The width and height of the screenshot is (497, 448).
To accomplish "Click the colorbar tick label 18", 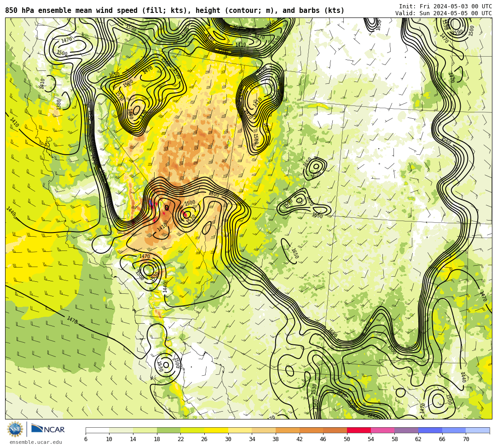I will point(157,439).
